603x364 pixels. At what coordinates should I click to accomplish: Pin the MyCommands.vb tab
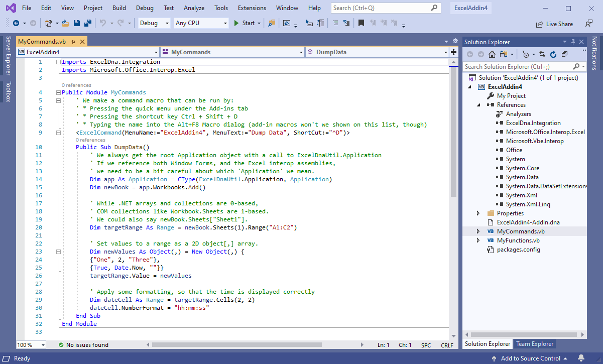tap(73, 42)
